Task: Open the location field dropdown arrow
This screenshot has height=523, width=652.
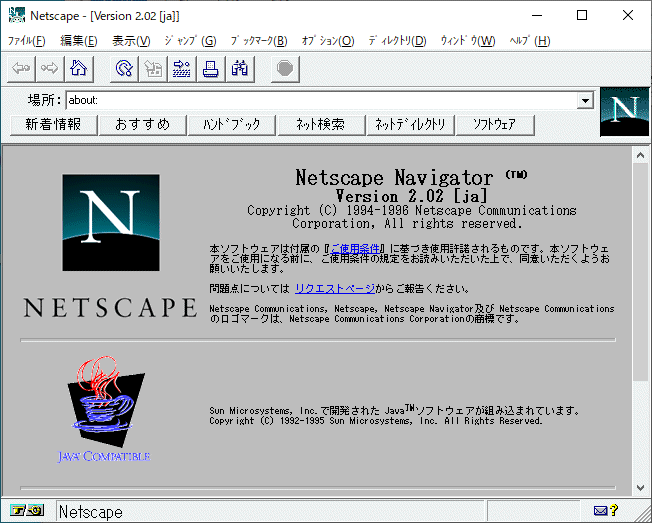Action: point(585,101)
